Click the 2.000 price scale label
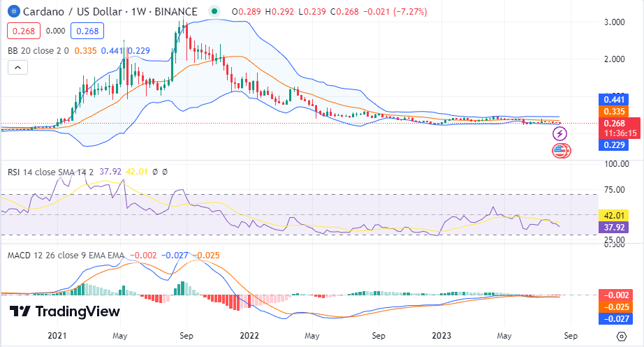 615,59
